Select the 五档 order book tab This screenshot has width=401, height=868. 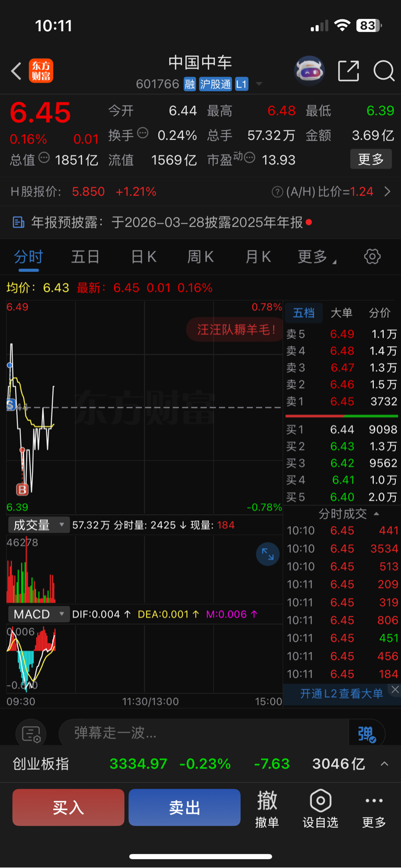click(303, 313)
